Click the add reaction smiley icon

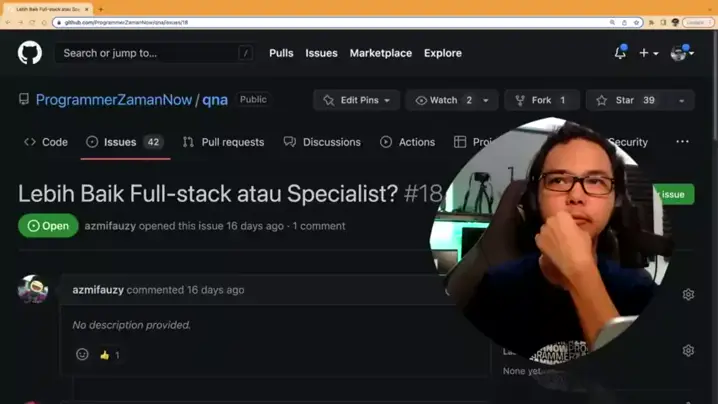82,354
